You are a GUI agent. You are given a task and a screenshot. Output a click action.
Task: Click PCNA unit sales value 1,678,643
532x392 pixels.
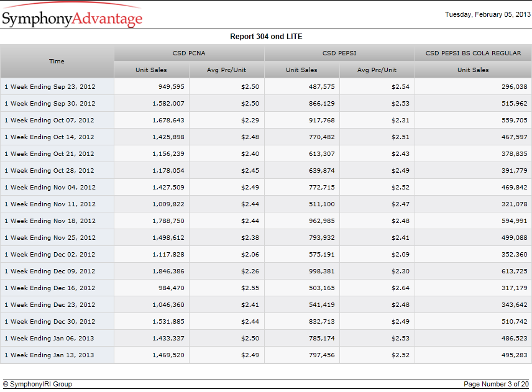point(168,121)
